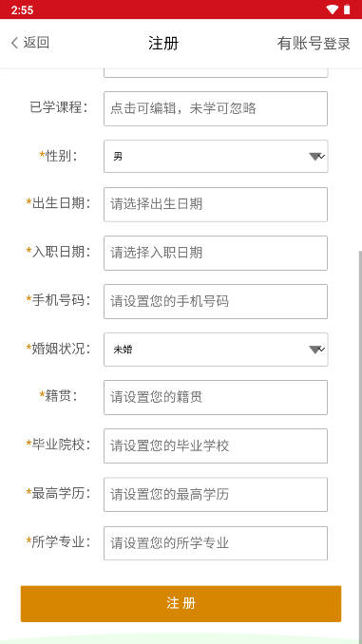Tap the 婚姻状况 dropdown arrow icon
Image resolution: width=362 pixels, height=644 pixels.
316,350
